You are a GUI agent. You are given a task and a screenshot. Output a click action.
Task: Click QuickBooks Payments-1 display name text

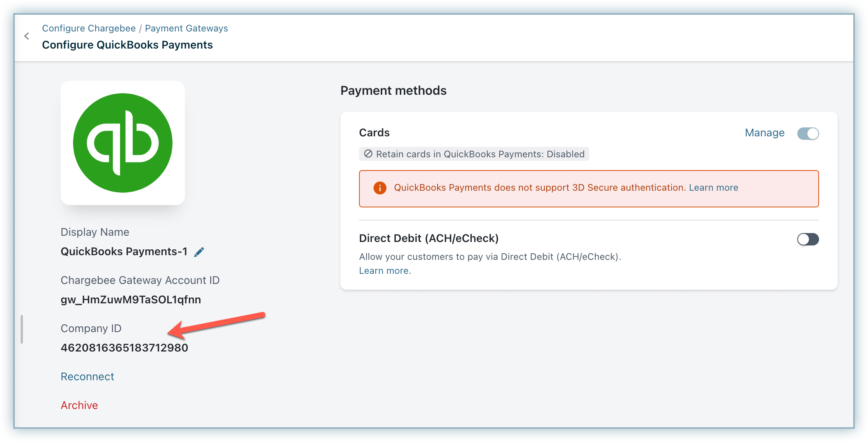[124, 252]
